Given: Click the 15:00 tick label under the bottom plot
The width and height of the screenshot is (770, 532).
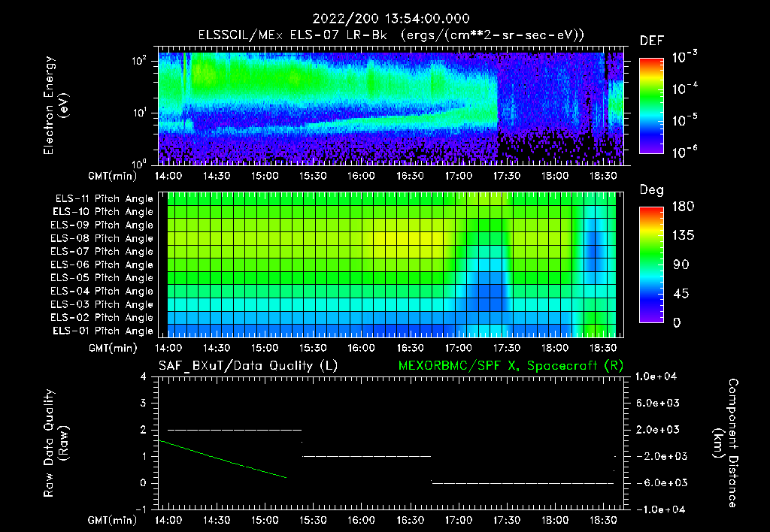Looking at the screenshot, I should pos(265,520).
